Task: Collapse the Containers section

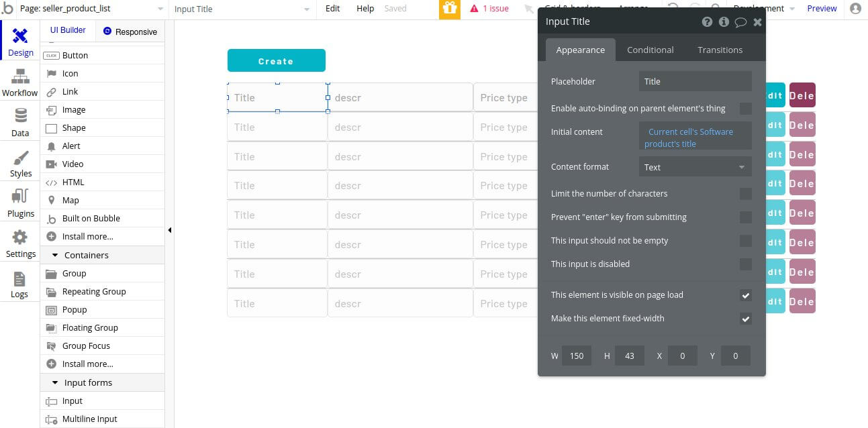Action: tap(54, 255)
